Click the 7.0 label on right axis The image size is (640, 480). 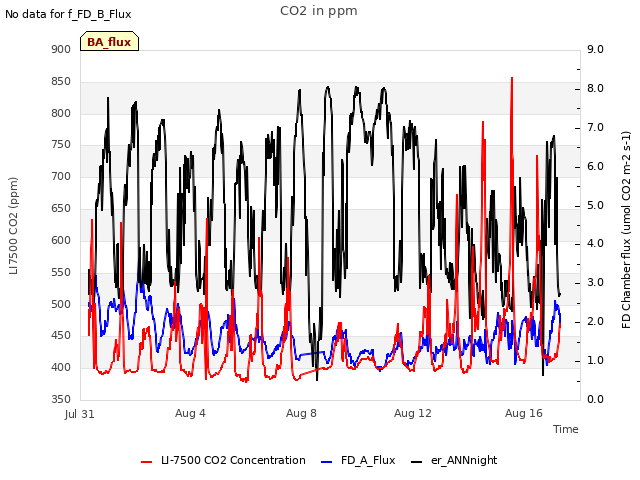click(x=596, y=127)
